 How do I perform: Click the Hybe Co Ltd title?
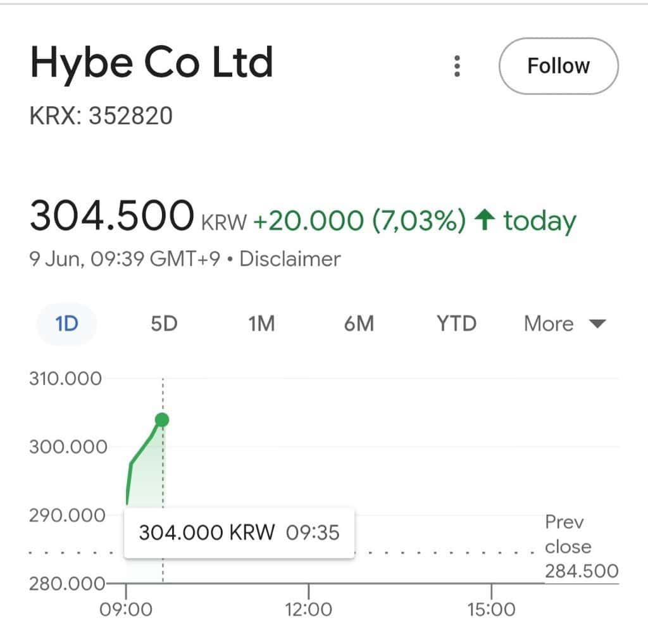[151, 63]
